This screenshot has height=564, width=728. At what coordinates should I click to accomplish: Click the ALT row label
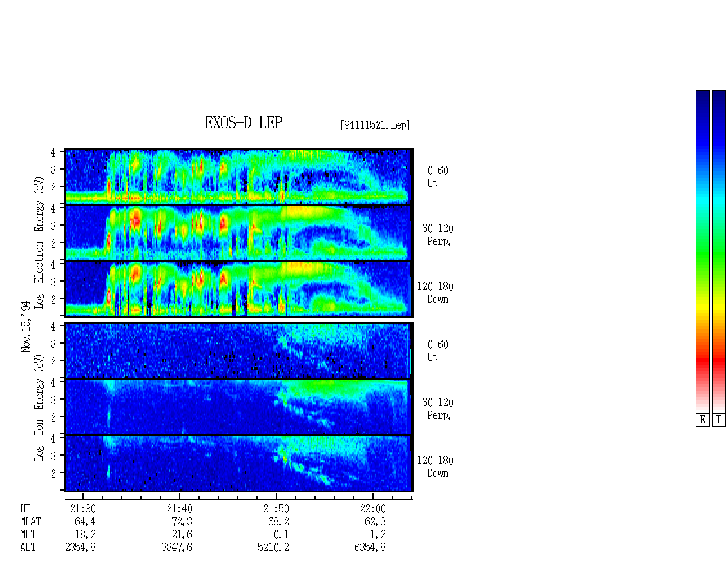coord(28,548)
